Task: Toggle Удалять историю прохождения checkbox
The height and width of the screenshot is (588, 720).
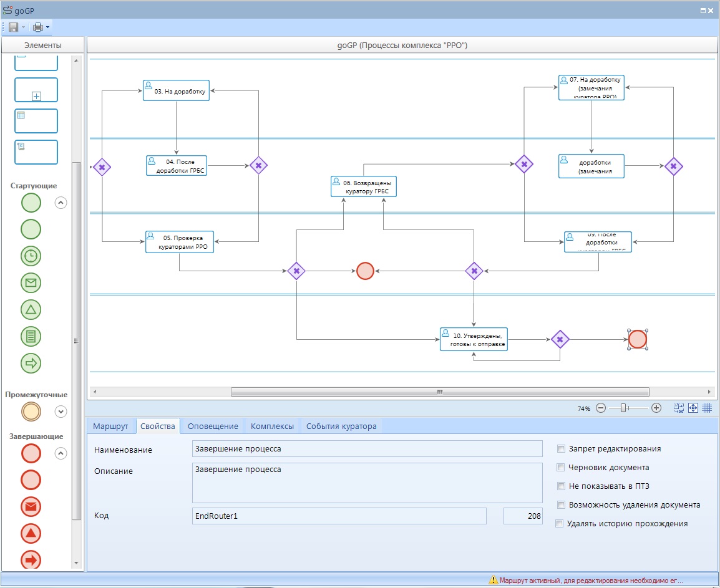Action: click(x=560, y=524)
